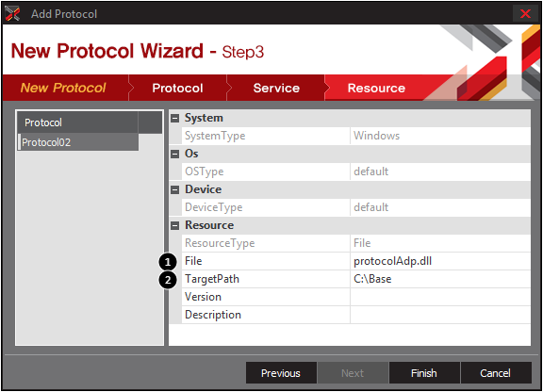This screenshot has width=543, height=392.
Task: Click the Cancel button
Action: tap(496, 373)
